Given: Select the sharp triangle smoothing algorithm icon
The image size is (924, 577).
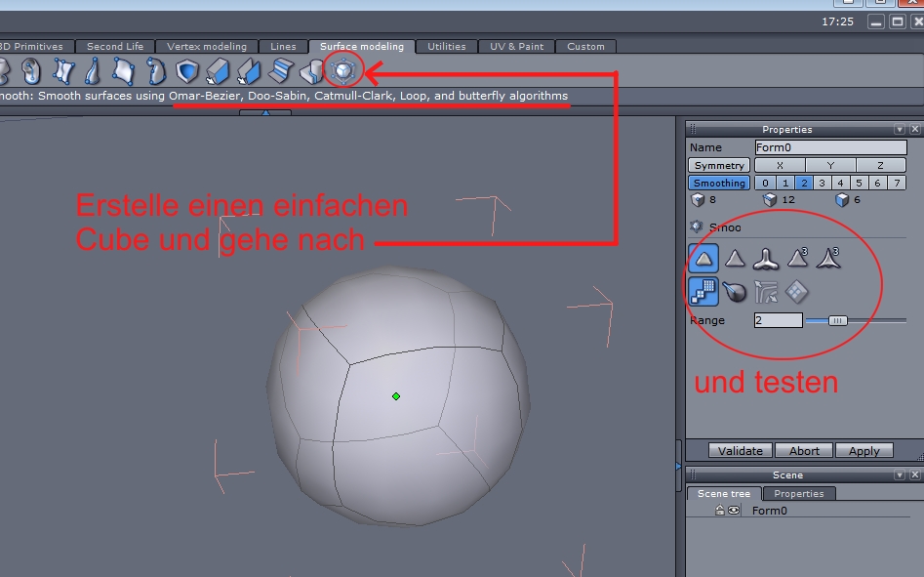Looking at the screenshot, I should point(735,259).
